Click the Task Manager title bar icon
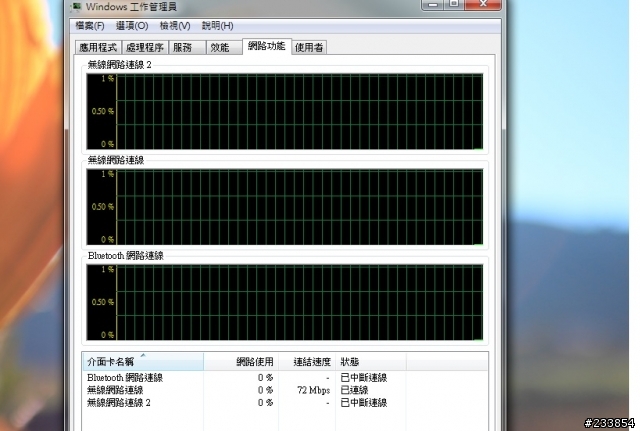The height and width of the screenshot is (431, 640). (x=76, y=7)
